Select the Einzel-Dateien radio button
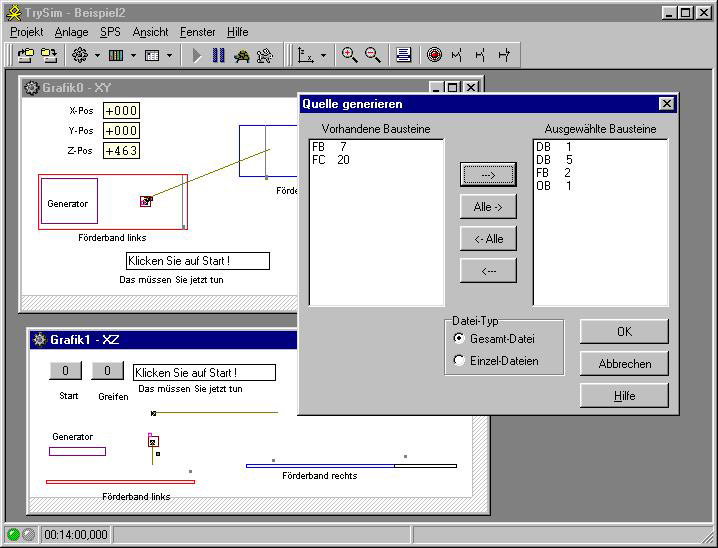The width and height of the screenshot is (718, 548). click(460, 361)
